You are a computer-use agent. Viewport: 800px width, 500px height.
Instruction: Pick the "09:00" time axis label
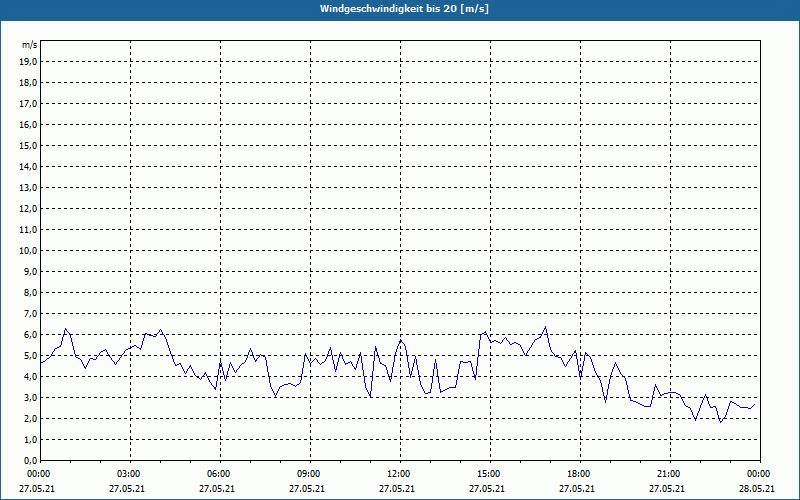pos(308,474)
